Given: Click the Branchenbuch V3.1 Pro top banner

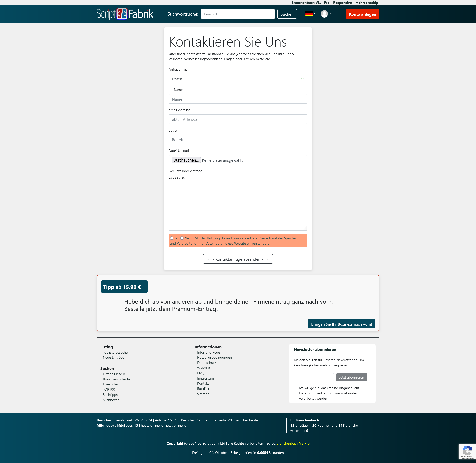Looking at the screenshot, I should pos(334,3).
